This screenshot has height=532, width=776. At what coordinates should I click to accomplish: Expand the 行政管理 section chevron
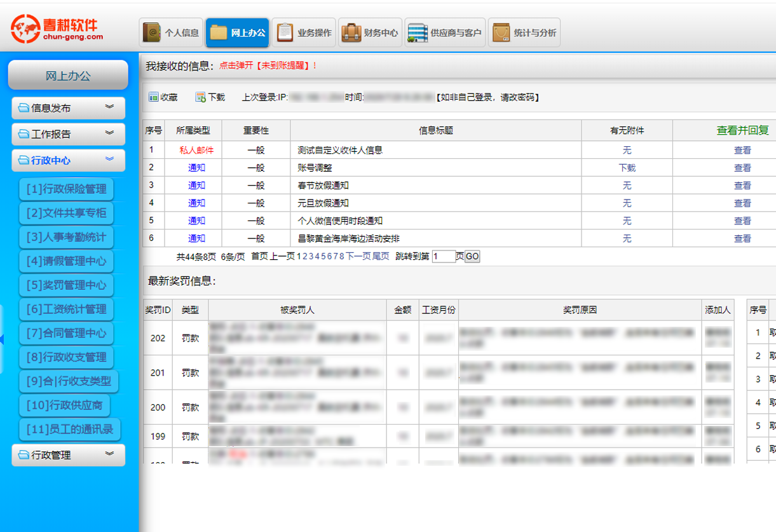109,454
